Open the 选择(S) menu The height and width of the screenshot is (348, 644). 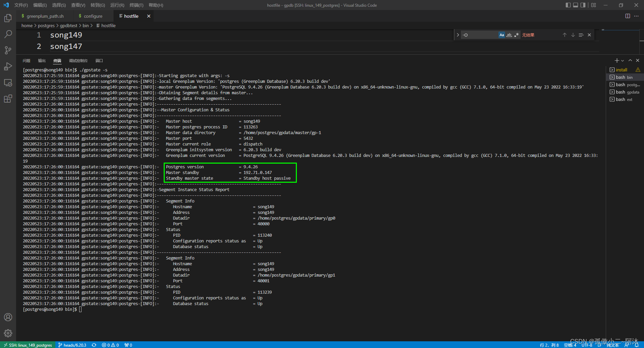59,5
